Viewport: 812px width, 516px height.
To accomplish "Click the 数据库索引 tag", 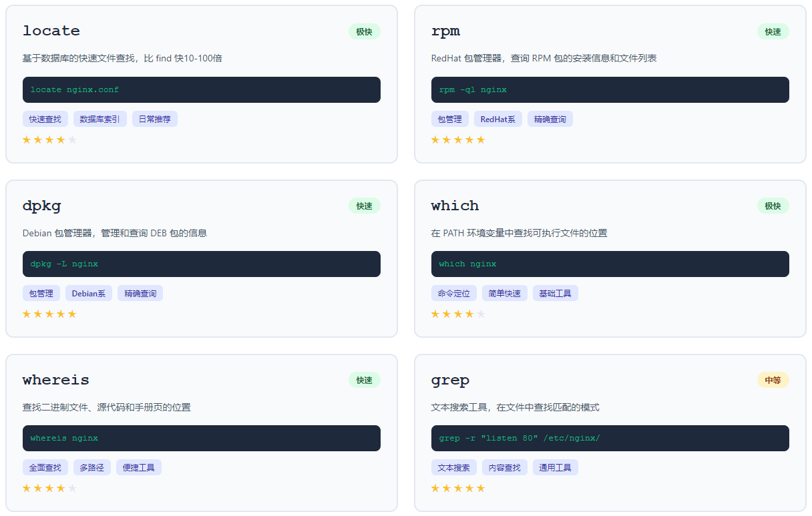I will pyautogui.click(x=100, y=119).
